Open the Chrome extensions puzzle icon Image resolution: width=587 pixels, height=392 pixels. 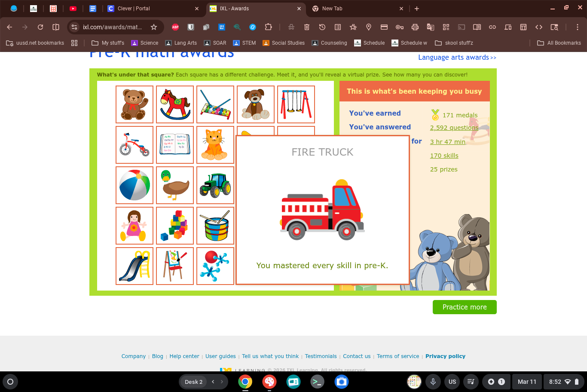pyautogui.click(x=268, y=27)
